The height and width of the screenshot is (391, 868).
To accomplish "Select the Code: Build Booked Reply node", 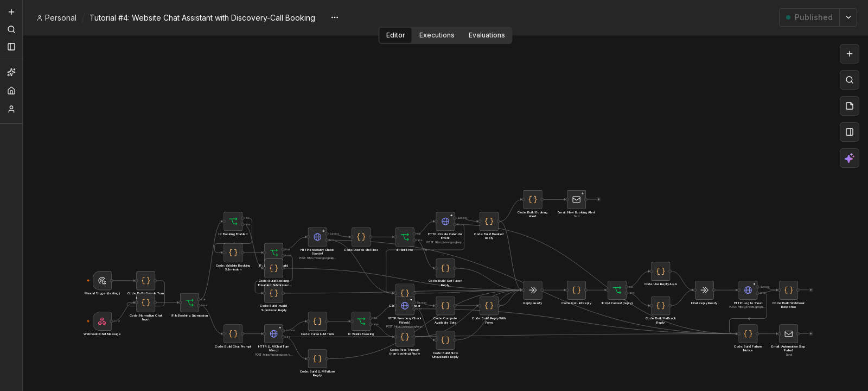I will click(x=489, y=222).
